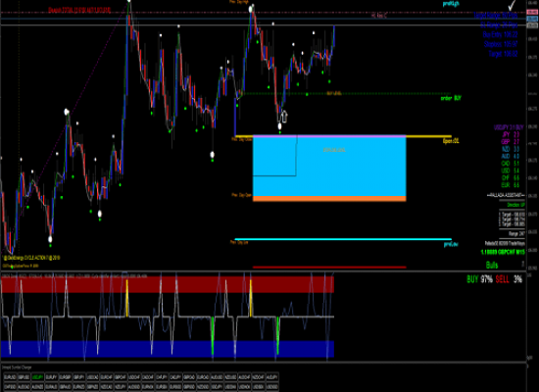Click the highlighted green USDJPY symbol button
Screen dimensions: 539x392
[37, 377]
